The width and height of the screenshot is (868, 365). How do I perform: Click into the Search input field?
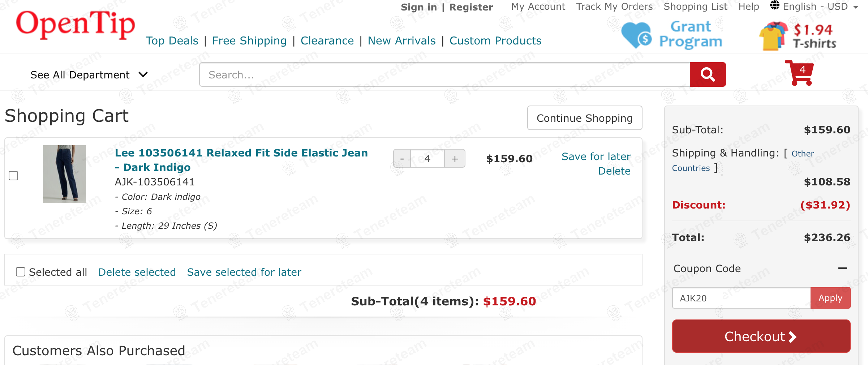[x=444, y=74]
